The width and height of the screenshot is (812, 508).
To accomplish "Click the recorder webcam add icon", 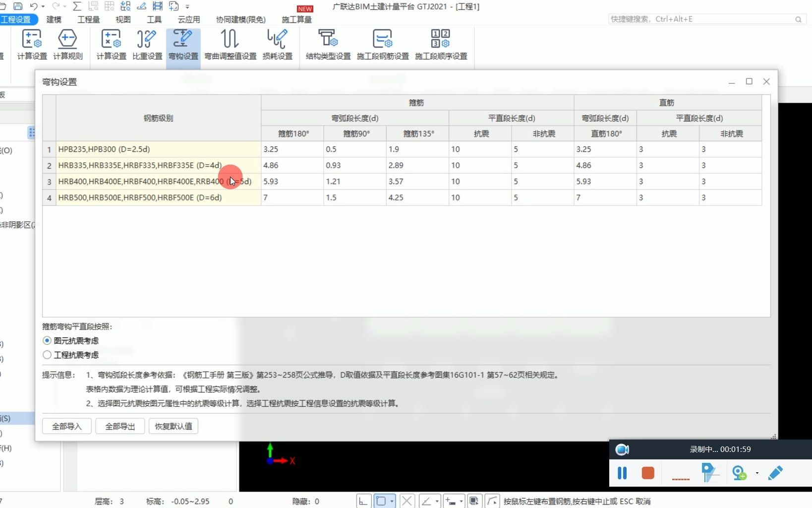I will click(x=739, y=473).
